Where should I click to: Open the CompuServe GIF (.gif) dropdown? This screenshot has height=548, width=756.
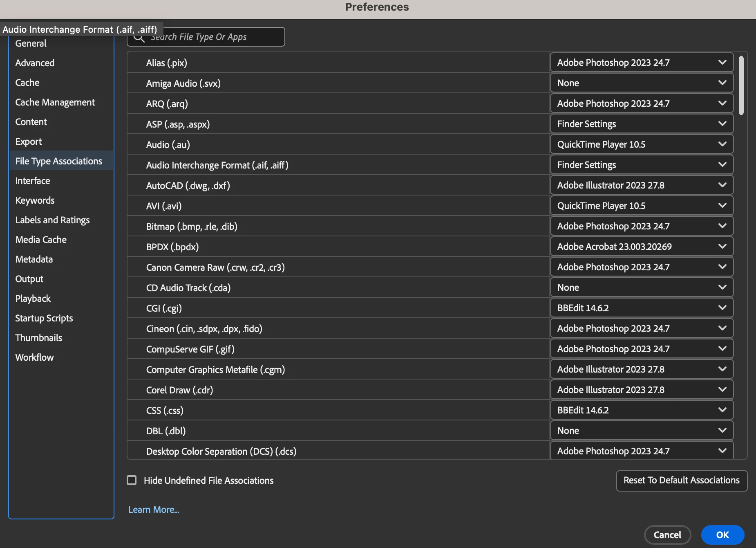point(642,349)
